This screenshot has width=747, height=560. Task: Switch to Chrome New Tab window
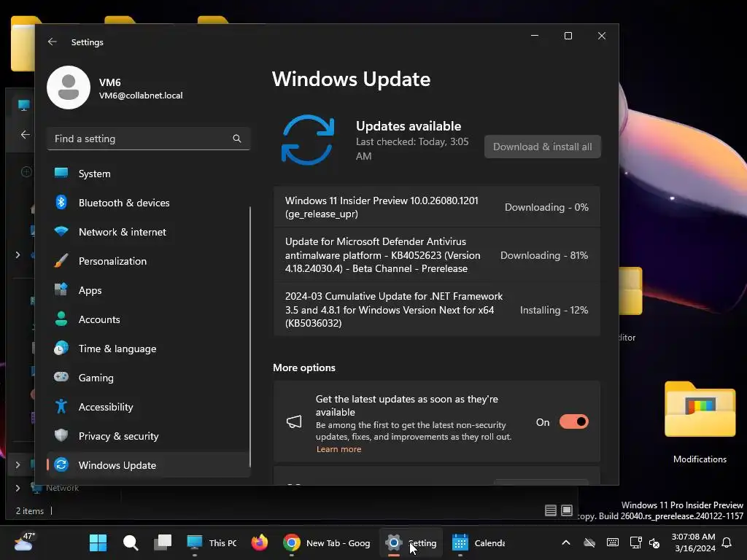pos(326,542)
